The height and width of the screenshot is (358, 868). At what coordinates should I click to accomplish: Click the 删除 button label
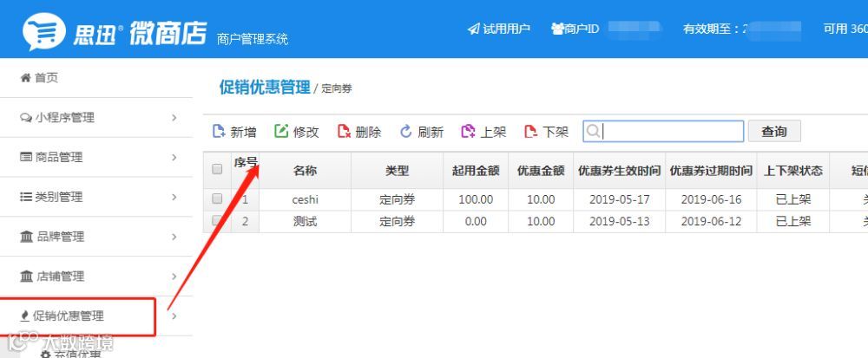tap(368, 132)
